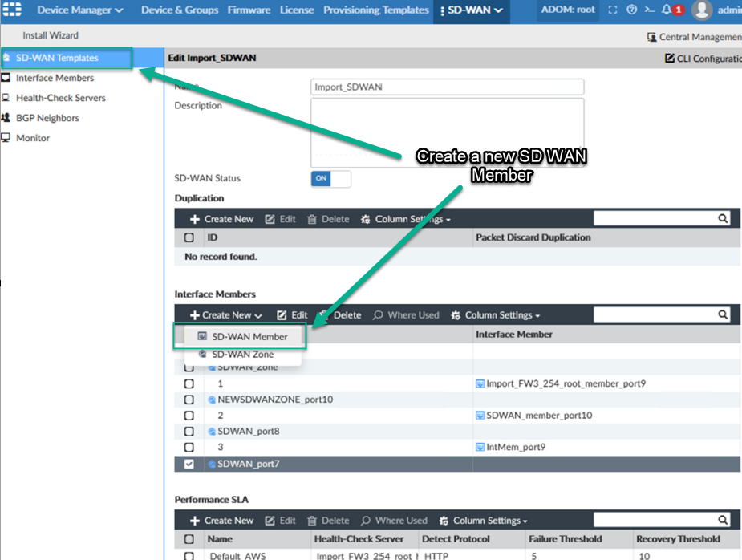Click search icon in Interface Members table
This screenshot has width=742, height=560.
(723, 315)
